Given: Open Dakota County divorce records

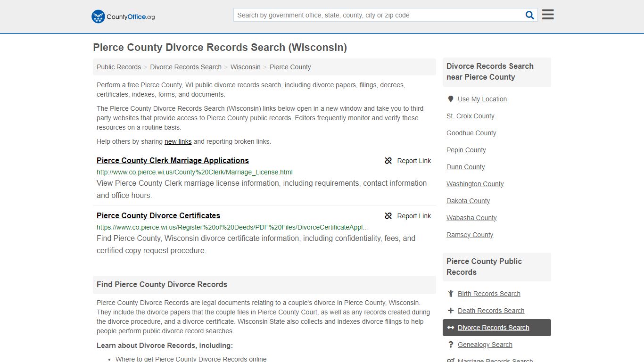Looking at the screenshot, I should pos(468,201).
